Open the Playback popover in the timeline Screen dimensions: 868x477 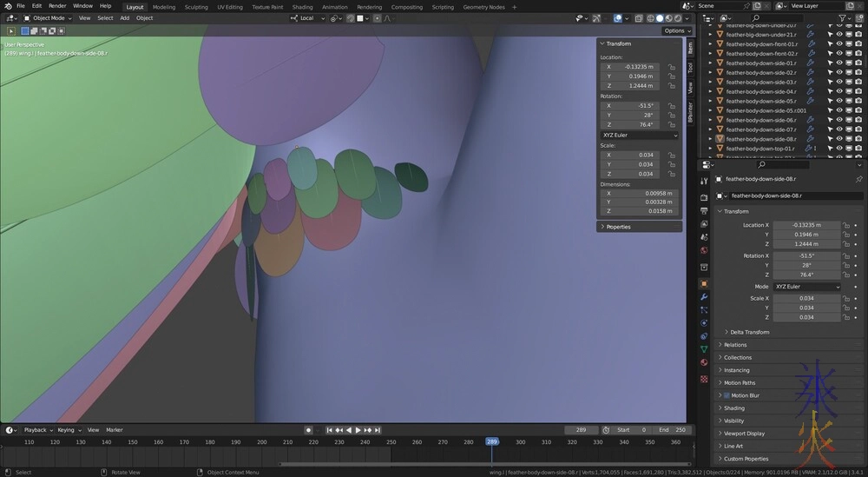pyautogui.click(x=37, y=430)
